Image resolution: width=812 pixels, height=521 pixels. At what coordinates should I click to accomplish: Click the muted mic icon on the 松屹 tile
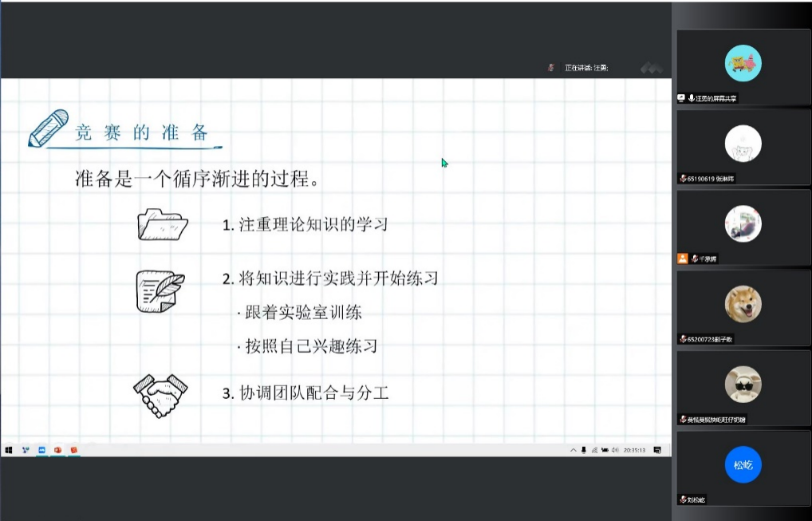tap(683, 499)
